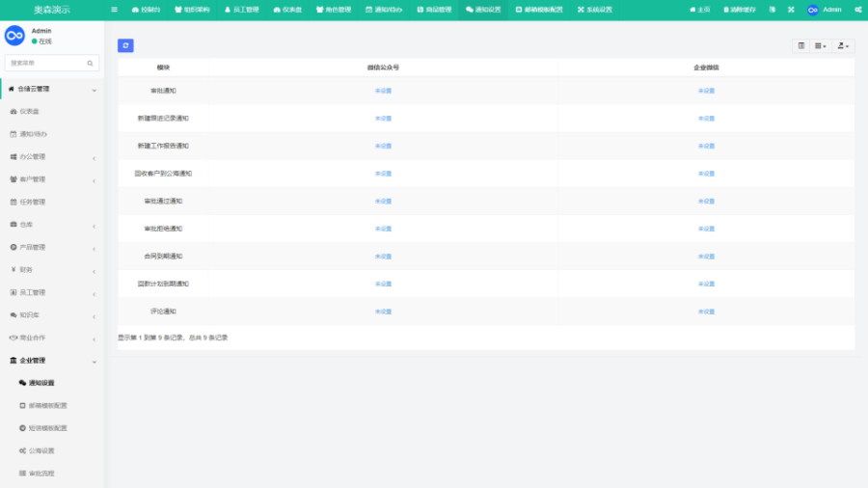Click the search magnifier icon in sidebar
868x488 pixels.
click(91, 63)
